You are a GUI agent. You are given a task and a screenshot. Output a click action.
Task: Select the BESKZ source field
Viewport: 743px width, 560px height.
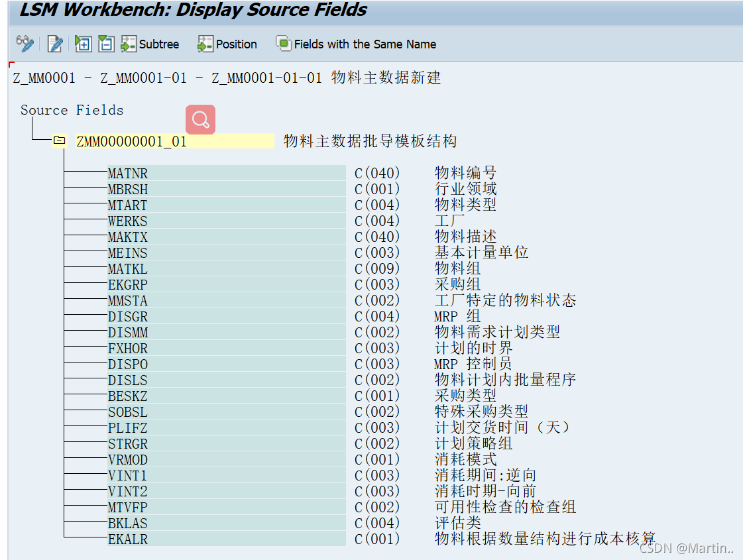(x=227, y=396)
